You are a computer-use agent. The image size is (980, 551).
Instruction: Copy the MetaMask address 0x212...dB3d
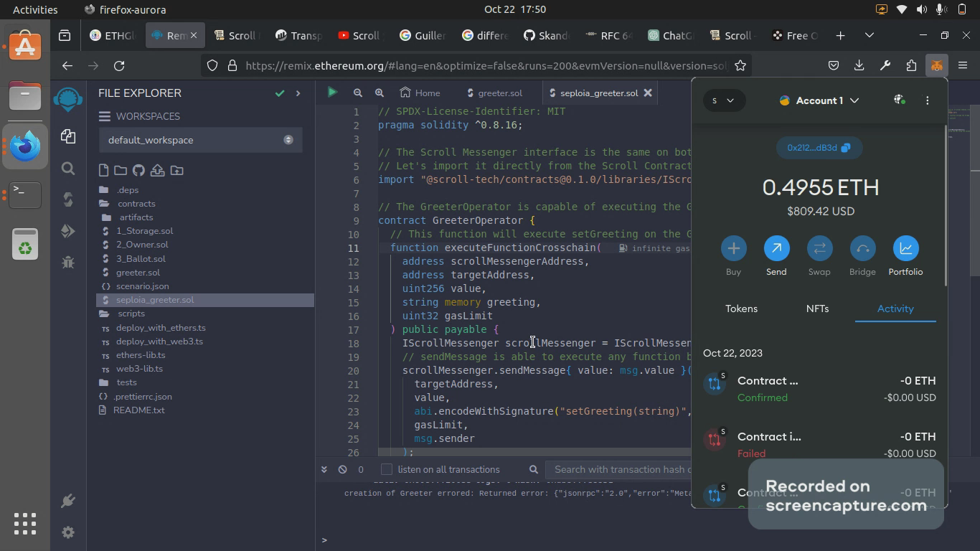(819, 148)
